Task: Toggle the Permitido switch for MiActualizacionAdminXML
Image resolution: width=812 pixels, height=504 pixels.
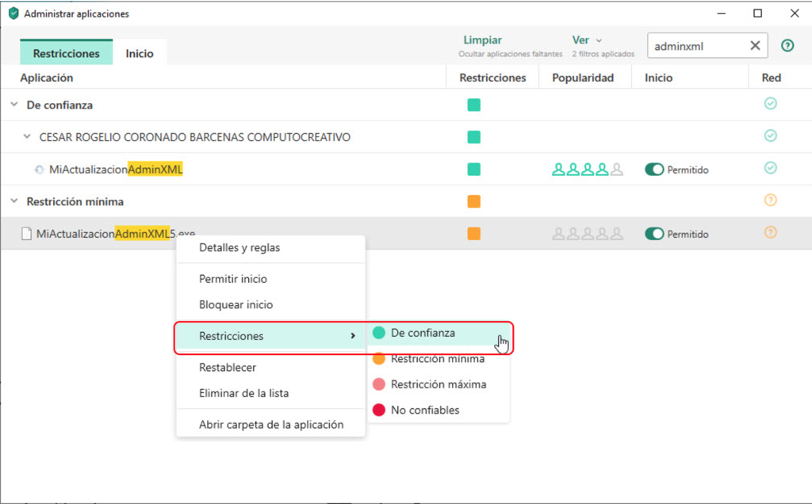Action: [x=654, y=170]
